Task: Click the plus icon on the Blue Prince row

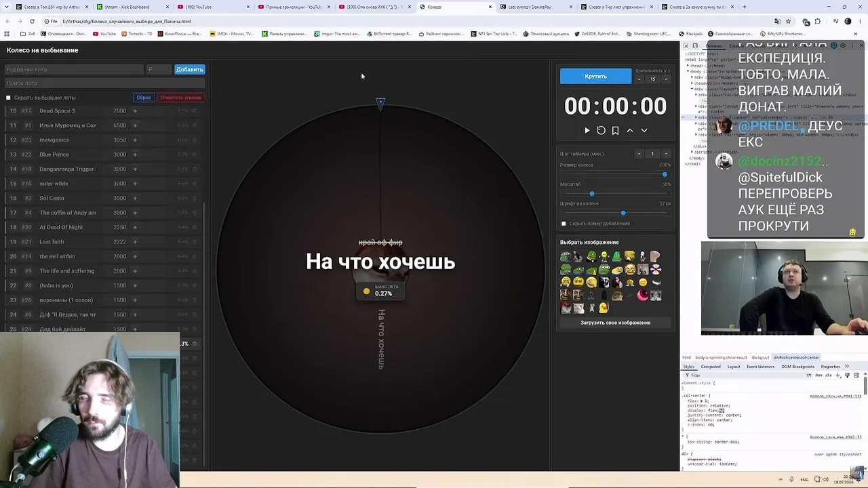Action: (135, 155)
